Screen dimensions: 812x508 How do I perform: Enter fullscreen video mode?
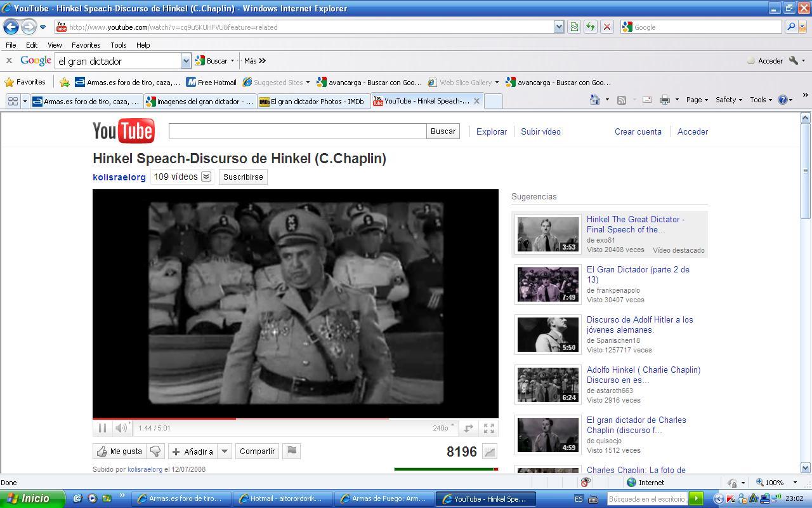click(489, 429)
